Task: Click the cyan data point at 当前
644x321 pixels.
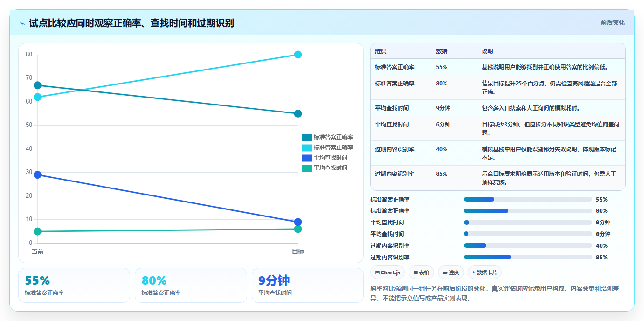Action: pyautogui.click(x=38, y=97)
